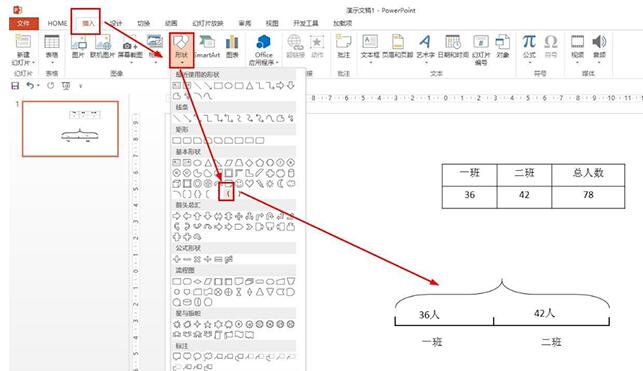
Task: Insert a SmartArt graphic
Action: (207, 46)
